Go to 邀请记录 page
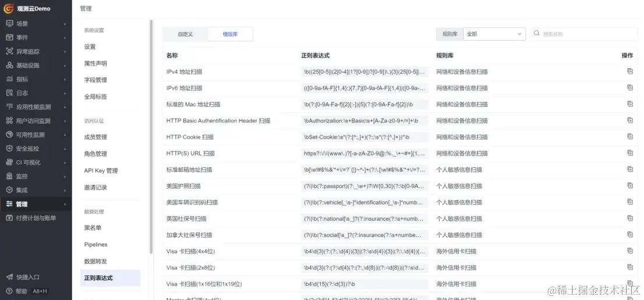Screen dimensions: 644x300 [x=95, y=188]
